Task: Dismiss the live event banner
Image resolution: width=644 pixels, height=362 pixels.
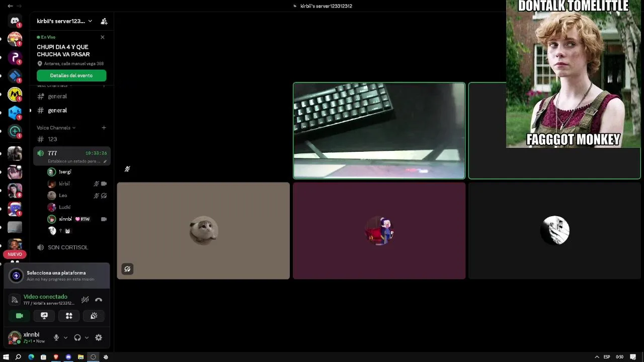Action: (103, 37)
